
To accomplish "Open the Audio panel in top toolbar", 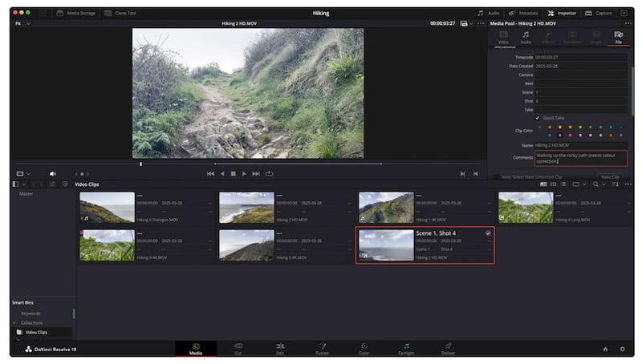I will (x=489, y=13).
